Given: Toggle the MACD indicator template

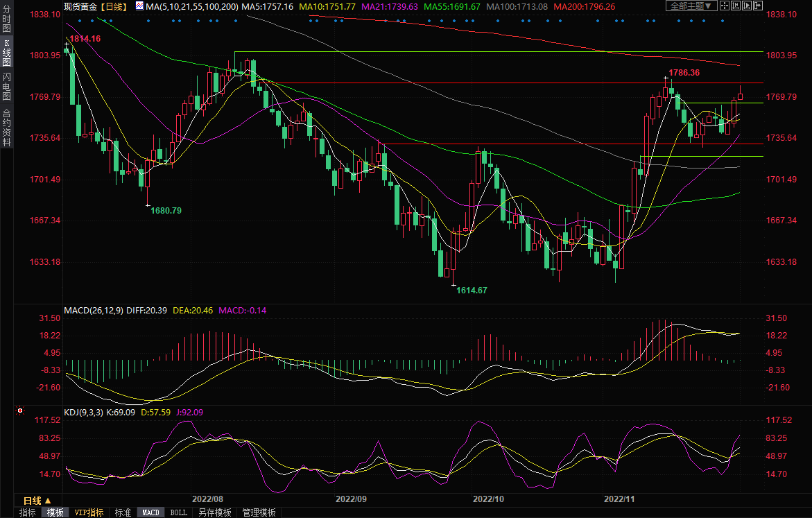Looking at the screenshot, I should tap(150, 512).
